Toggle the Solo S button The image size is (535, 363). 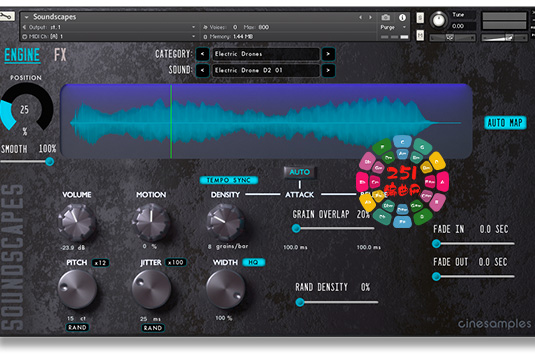pyautogui.click(x=420, y=18)
